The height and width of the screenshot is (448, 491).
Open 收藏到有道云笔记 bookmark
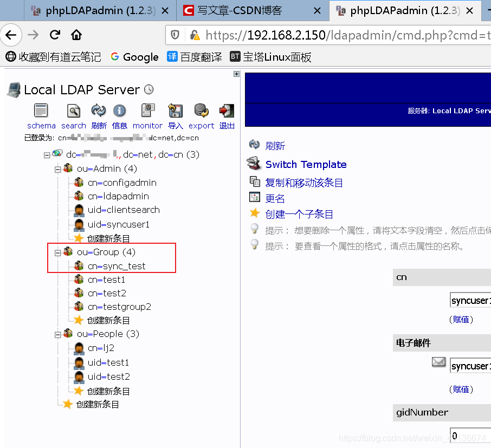pyautogui.click(x=53, y=57)
